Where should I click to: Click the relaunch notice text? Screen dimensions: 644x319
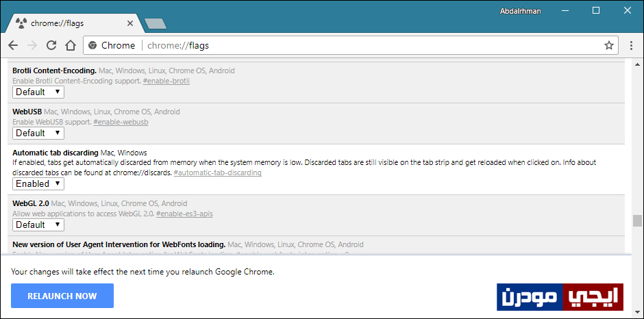click(x=143, y=271)
